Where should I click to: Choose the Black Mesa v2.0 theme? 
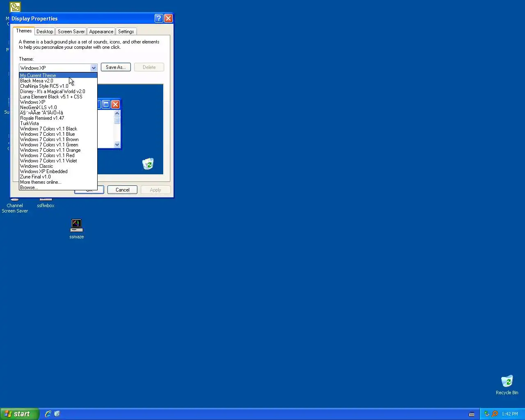(58, 81)
